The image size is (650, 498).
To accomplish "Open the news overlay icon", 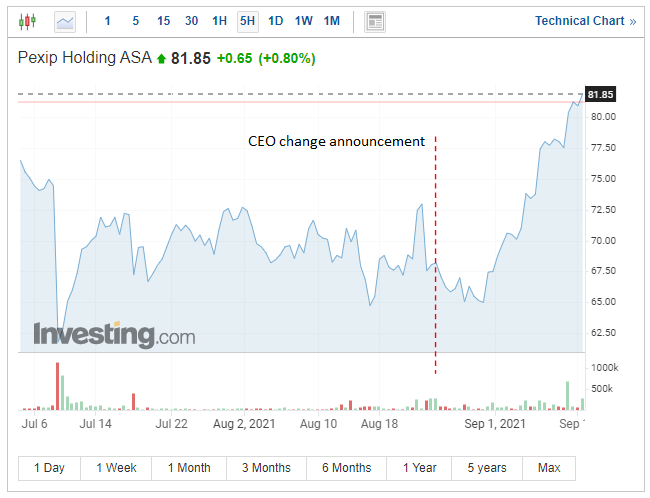I will point(375,22).
